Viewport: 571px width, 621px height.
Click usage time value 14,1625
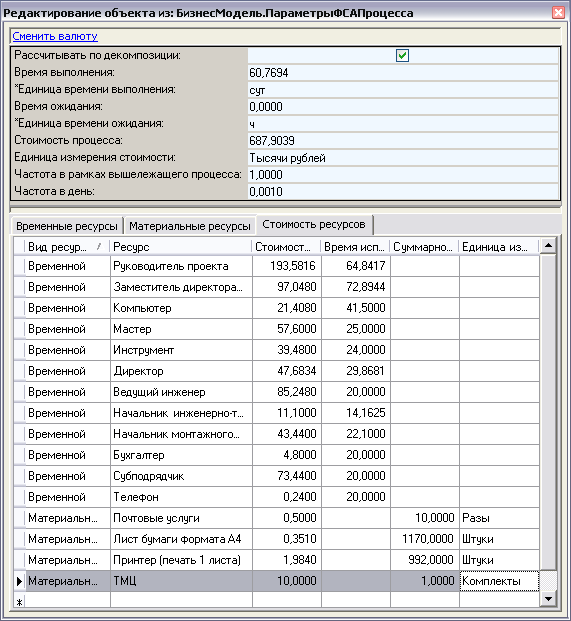[x=356, y=413]
